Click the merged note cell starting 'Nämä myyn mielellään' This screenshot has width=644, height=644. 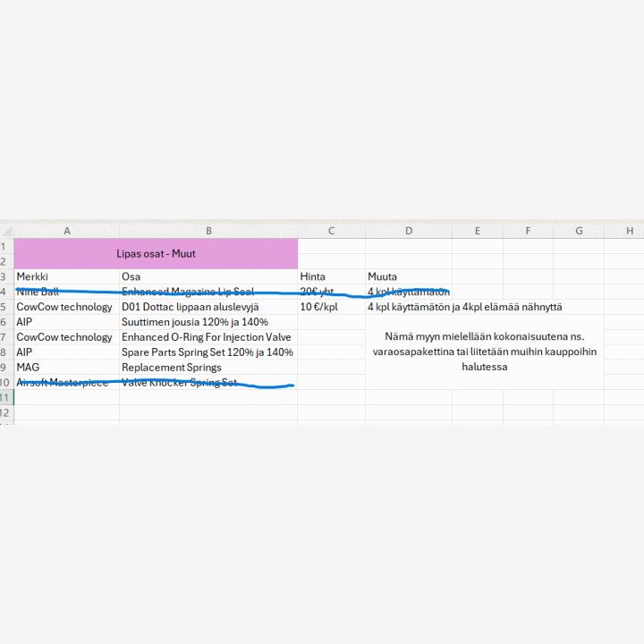(484, 352)
